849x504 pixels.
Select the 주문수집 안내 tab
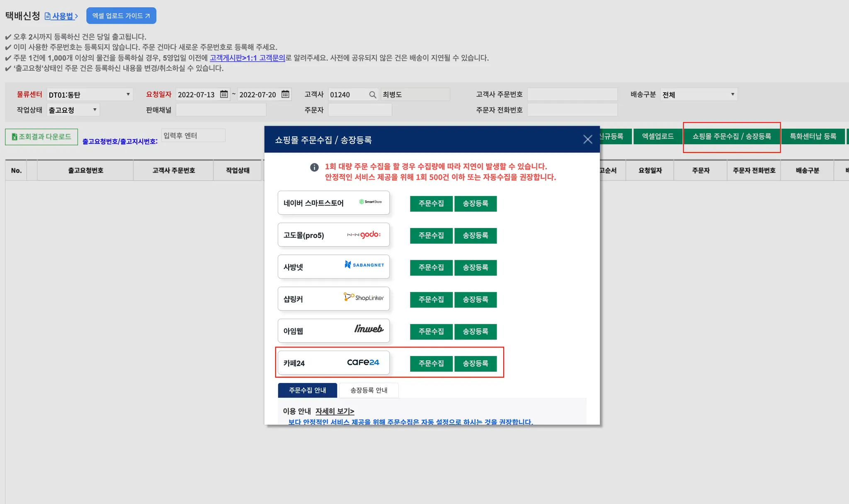point(307,390)
